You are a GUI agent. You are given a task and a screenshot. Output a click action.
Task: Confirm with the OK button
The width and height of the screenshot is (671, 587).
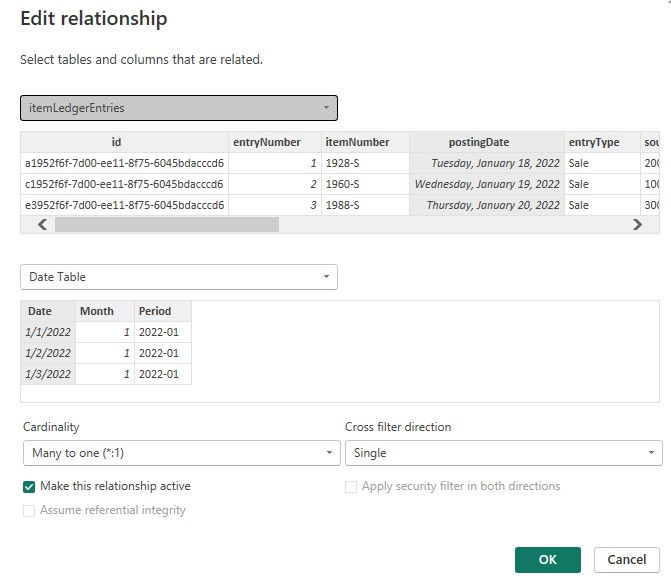548,560
